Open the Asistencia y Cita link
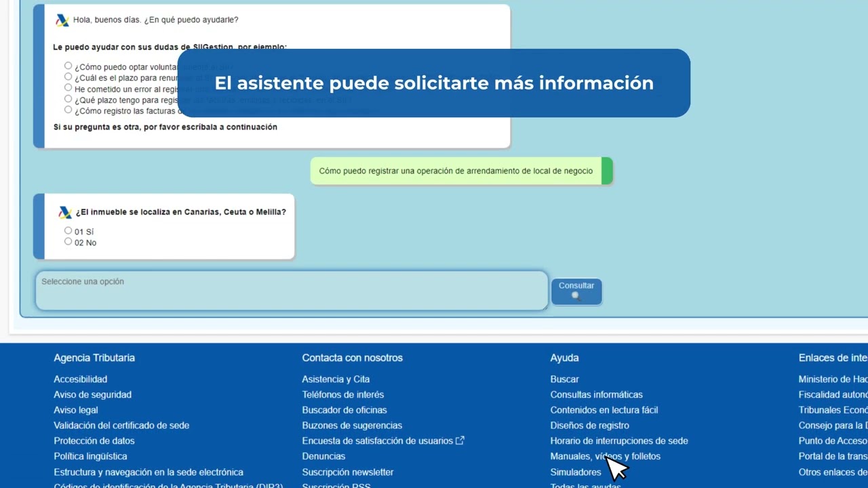Screen dimensions: 868x488 point(336,379)
